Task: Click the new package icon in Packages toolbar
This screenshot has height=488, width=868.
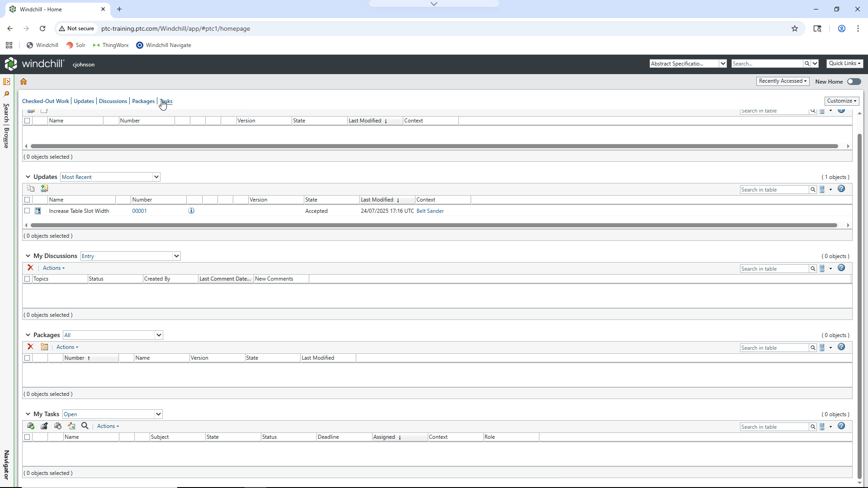Action: point(44,347)
